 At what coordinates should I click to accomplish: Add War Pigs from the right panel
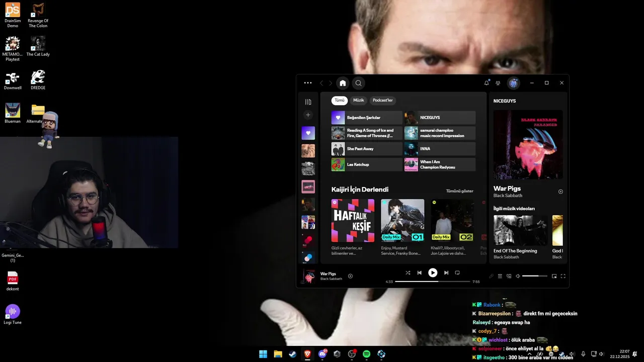click(560, 192)
